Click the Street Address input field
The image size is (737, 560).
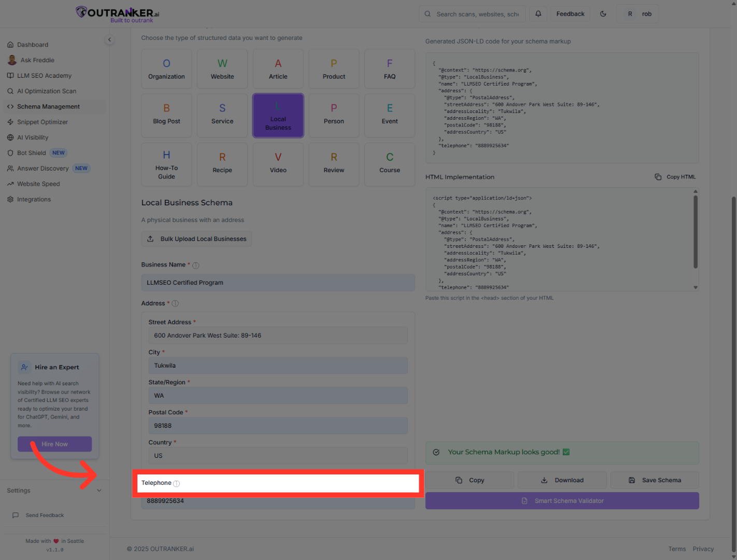(278, 335)
